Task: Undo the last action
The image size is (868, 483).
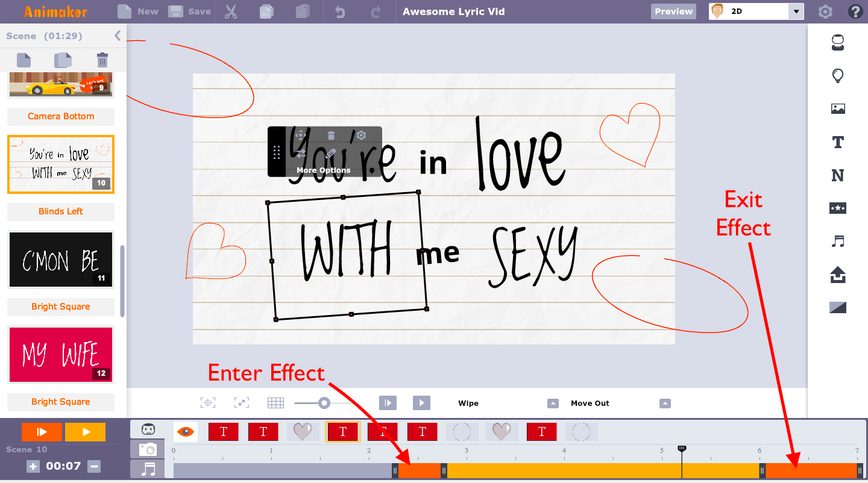Action: point(340,11)
